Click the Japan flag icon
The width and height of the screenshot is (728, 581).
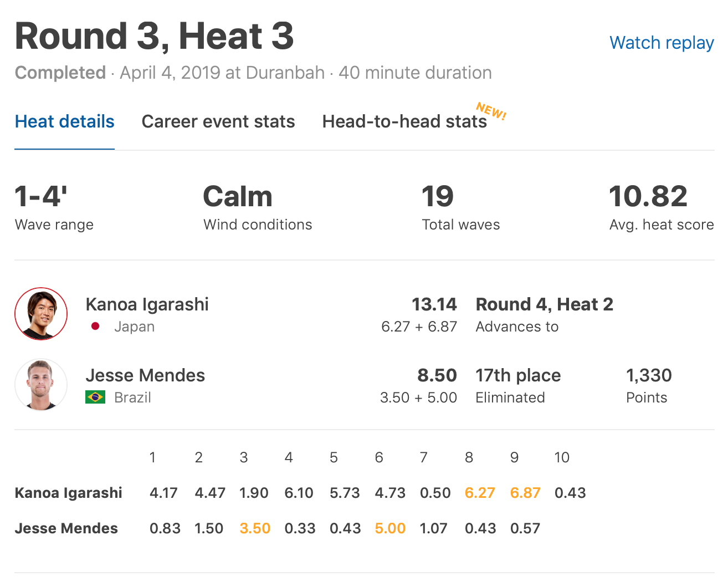[x=95, y=327]
